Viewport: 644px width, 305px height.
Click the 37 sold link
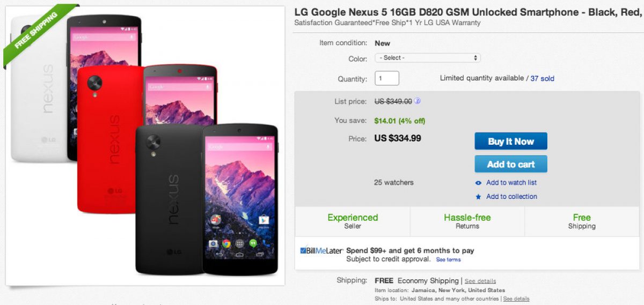click(x=542, y=78)
